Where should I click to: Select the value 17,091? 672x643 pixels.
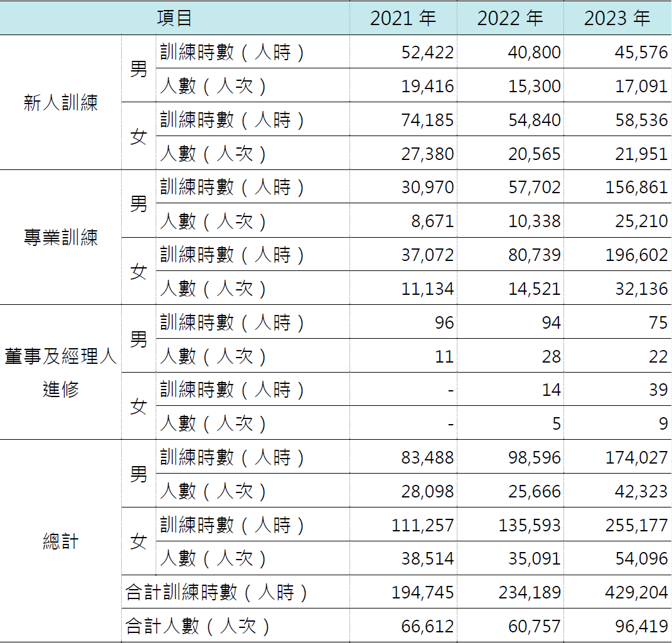pos(641,86)
